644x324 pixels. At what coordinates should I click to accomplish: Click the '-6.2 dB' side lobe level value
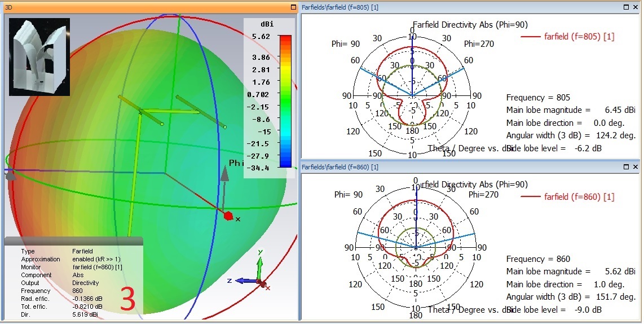588,148
